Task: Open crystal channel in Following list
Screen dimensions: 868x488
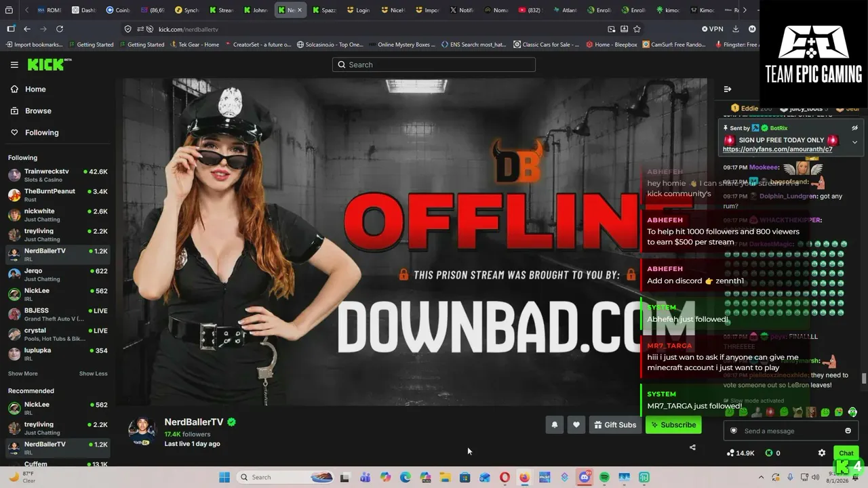Action: coord(58,333)
